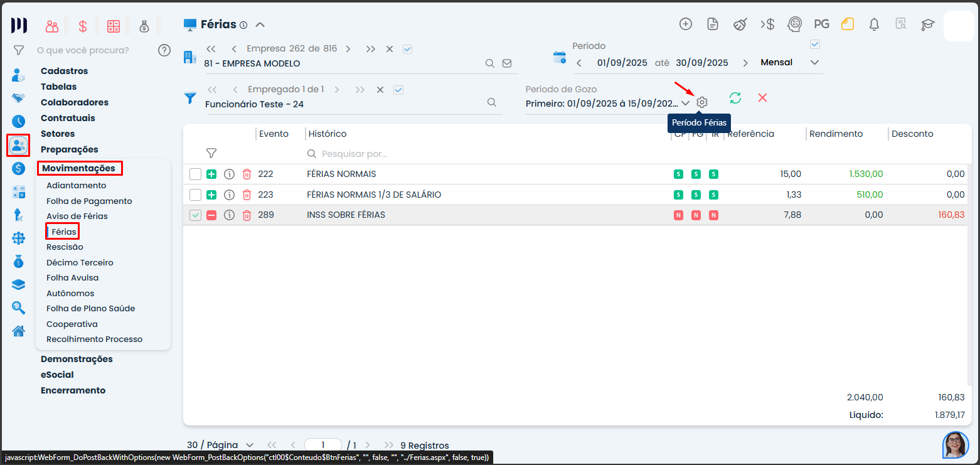Viewport: 980px width, 465px height.
Task: Check the box for FÉRIAS NORMAIS row
Action: 196,174
